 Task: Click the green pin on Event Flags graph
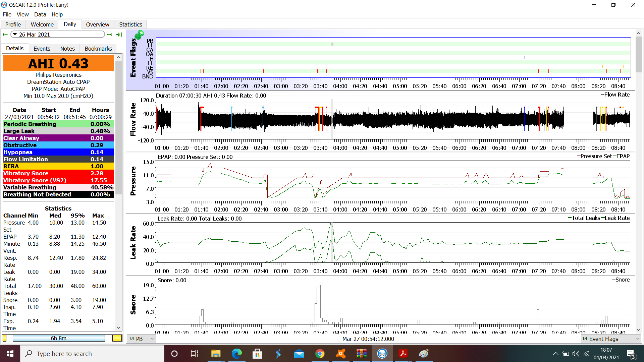point(139,34)
